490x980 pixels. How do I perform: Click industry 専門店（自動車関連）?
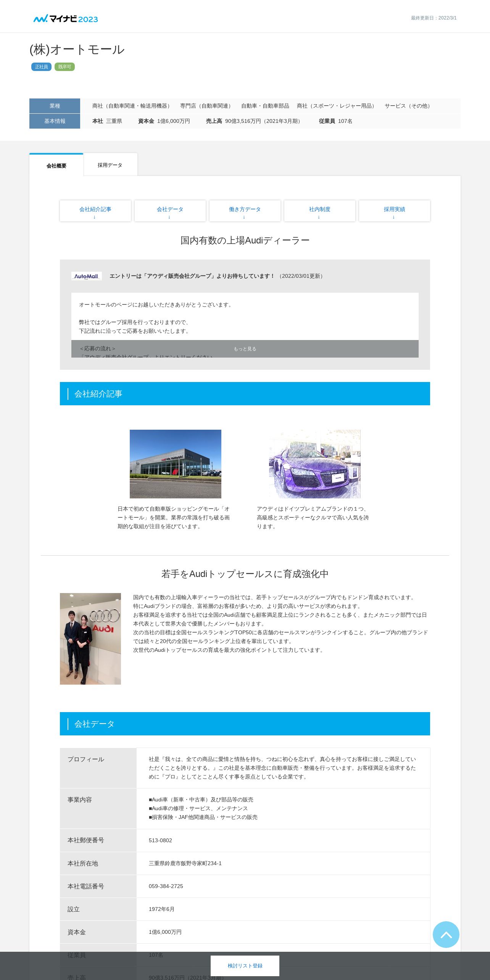tap(206, 106)
